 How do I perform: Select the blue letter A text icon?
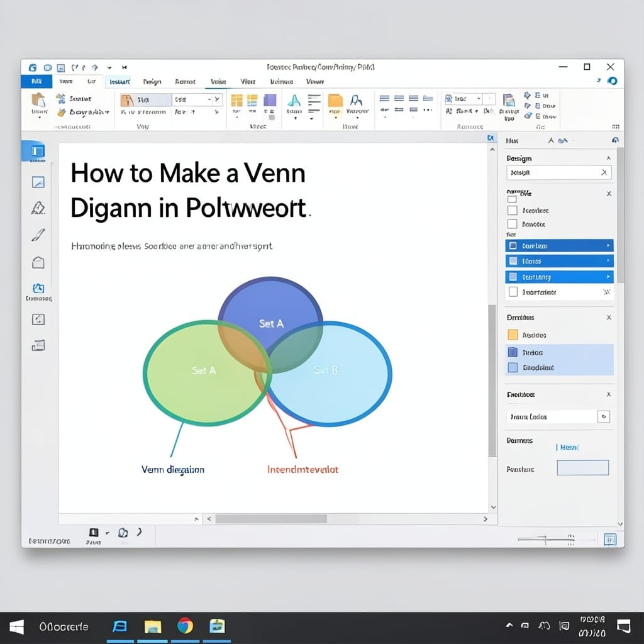point(294,100)
